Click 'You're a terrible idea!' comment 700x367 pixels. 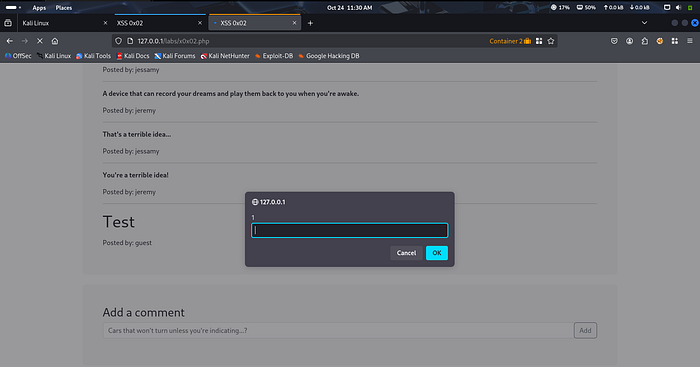(136, 175)
